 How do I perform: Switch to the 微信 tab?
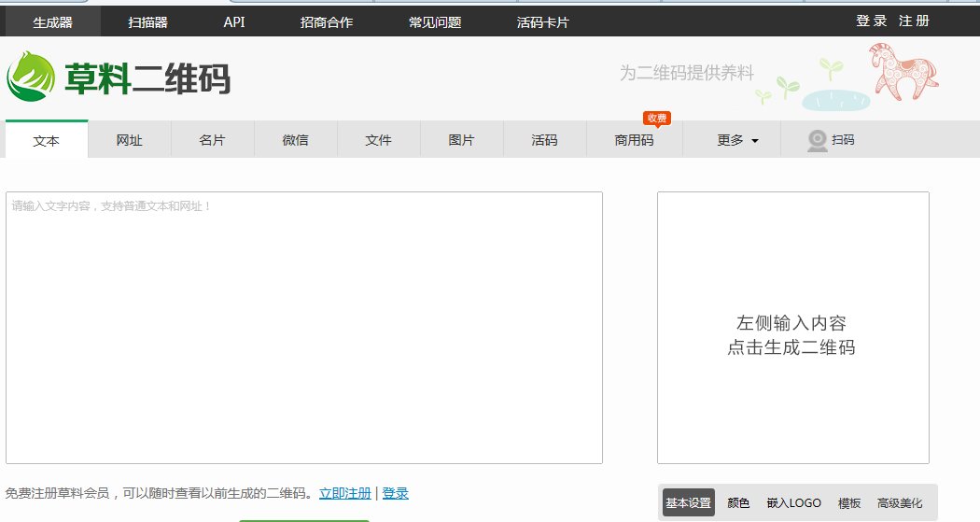(x=295, y=140)
